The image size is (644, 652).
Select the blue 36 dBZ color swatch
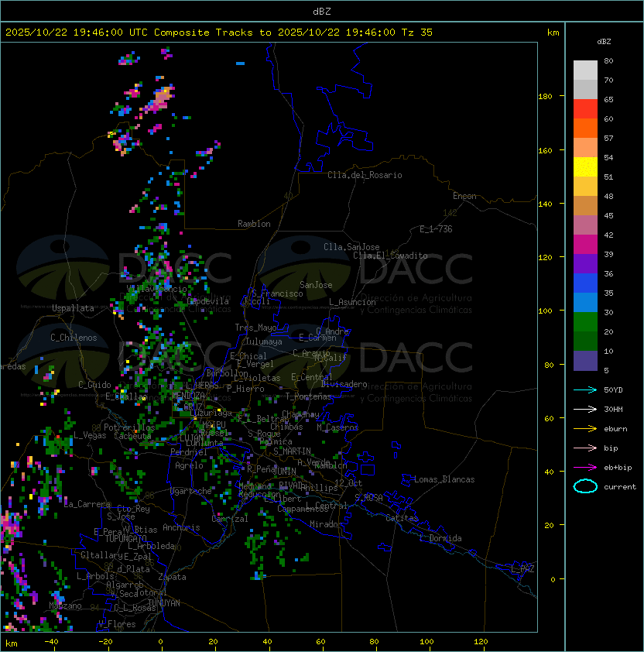(x=585, y=283)
